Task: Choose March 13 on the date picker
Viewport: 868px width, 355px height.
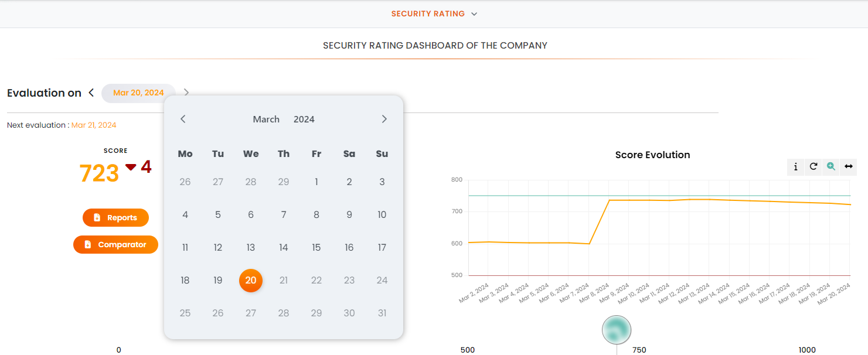Action: click(x=251, y=248)
